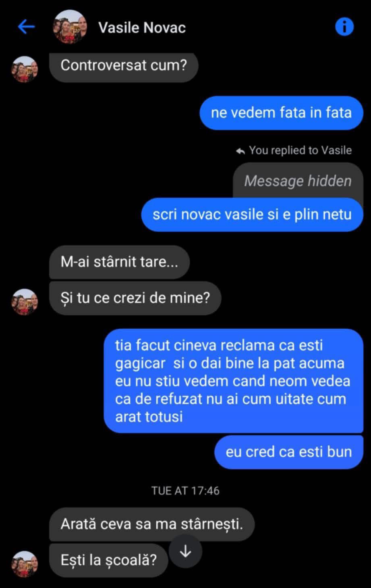Select the 'M-ai stârnit tare...' message

click(x=119, y=262)
